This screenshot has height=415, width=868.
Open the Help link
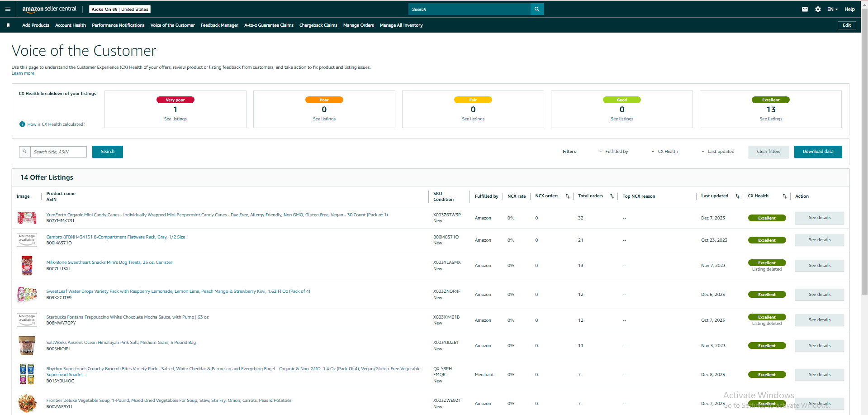849,9
